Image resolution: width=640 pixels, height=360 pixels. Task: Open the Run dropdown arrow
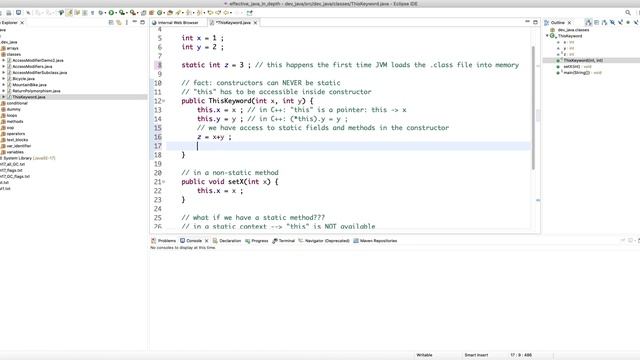[x=116, y=13]
